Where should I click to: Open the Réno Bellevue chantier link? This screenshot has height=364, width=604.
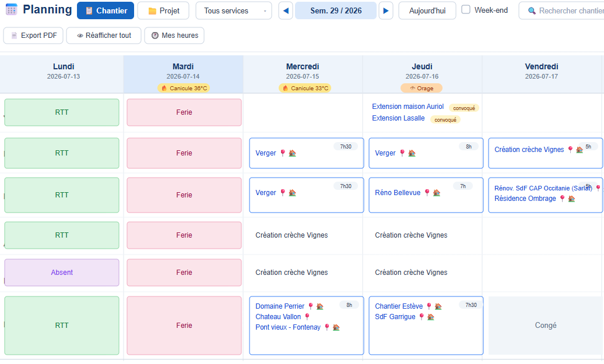tap(398, 192)
